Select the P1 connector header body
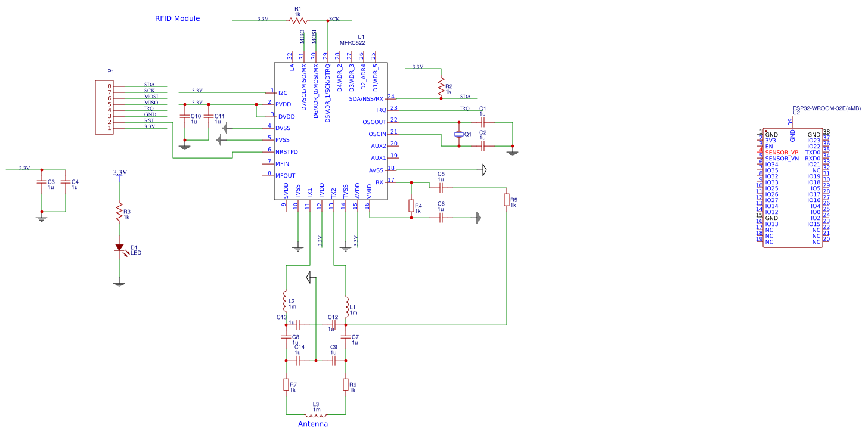Screen dimensions: 868x434 (104, 107)
